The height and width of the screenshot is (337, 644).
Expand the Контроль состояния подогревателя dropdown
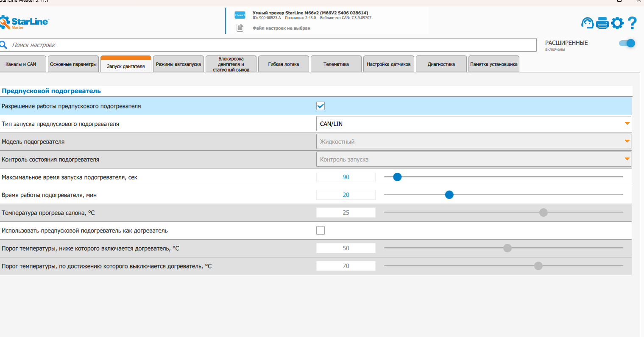[x=473, y=159]
